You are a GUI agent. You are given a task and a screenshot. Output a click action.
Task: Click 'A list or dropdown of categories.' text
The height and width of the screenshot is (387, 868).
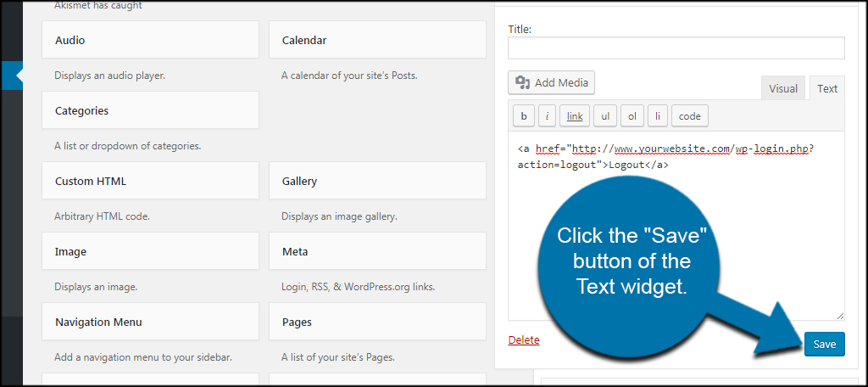127,146
